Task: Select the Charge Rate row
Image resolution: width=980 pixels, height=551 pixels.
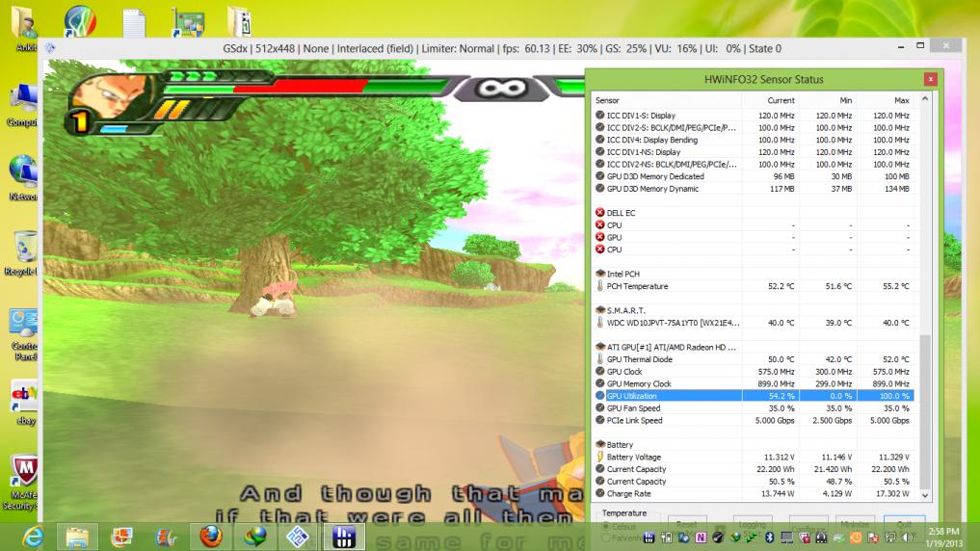Action: tap(754, 493)
